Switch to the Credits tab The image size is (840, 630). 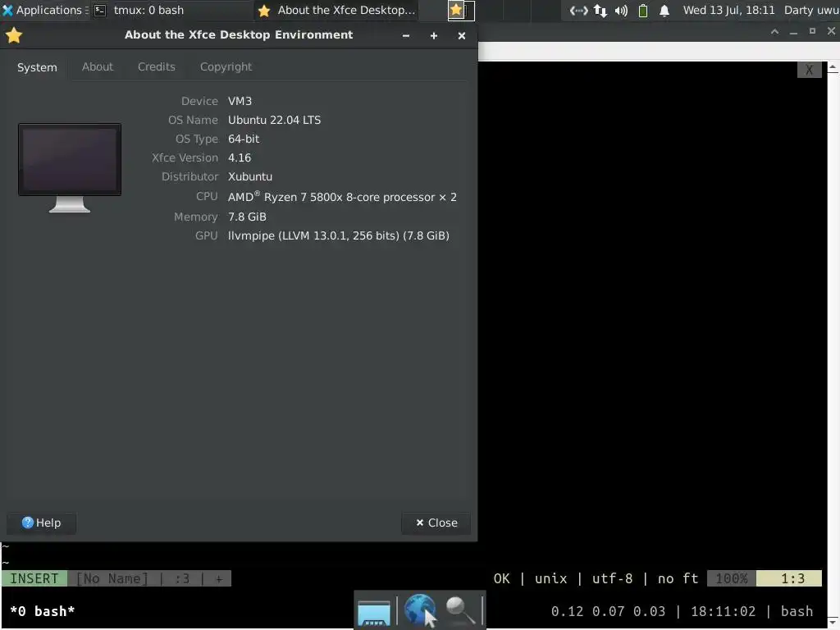coord(157,67)
